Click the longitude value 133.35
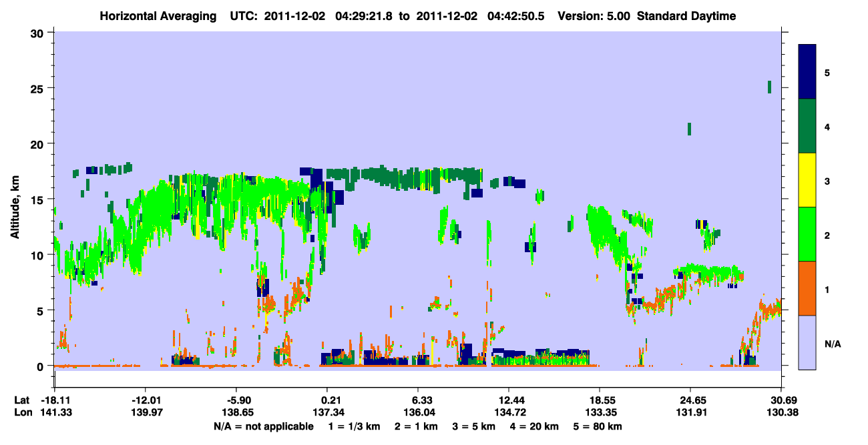Image resolution: width=868 pixels, height=445 pixels. 600,412
